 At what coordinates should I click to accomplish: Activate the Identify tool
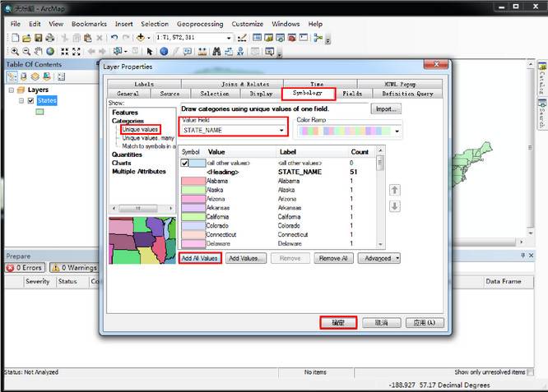pos(164,52)
